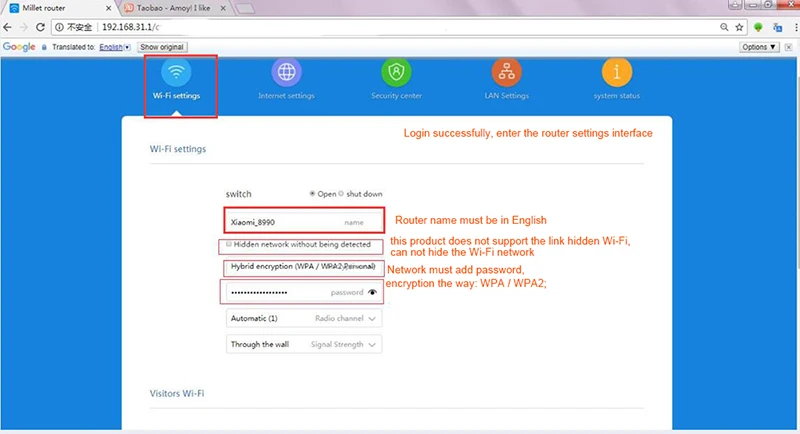The image size is (800, 434).
Task: Open the system status info icon
Action: [616, 72]
